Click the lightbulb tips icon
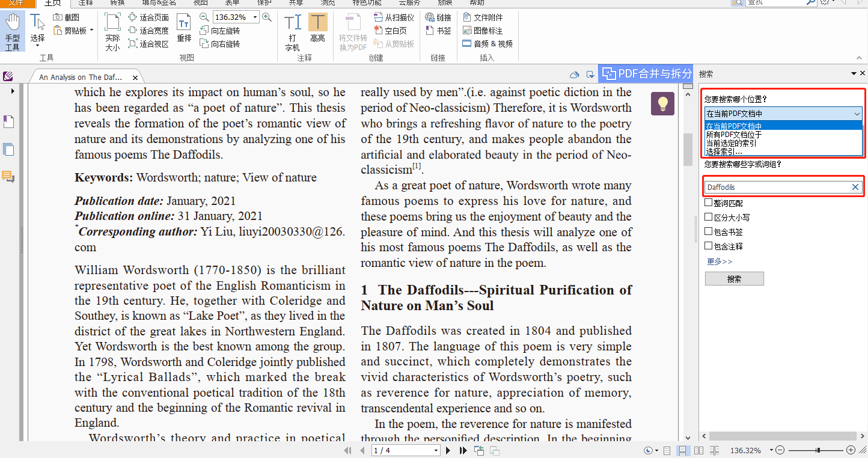This screenshot has width=868, height=458. point(662,103)
